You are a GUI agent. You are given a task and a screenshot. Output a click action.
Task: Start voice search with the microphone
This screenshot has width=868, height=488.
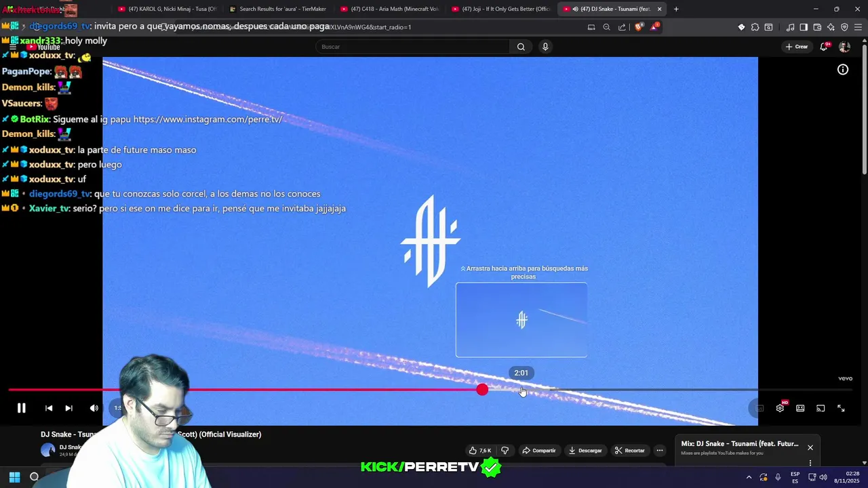545,47
